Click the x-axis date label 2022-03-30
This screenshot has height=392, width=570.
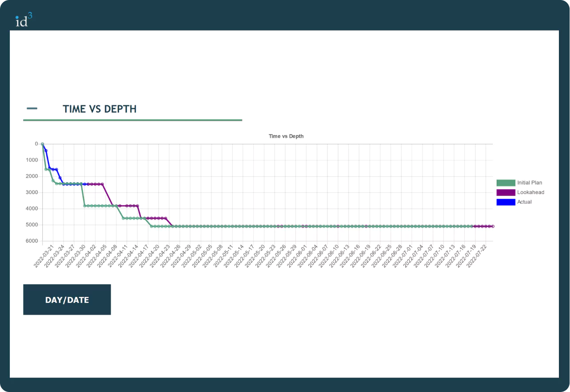(x=75, y=255)
